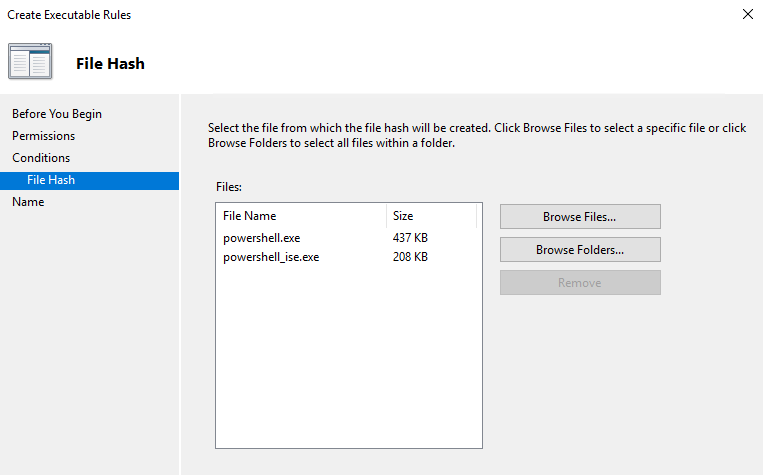Click the wizard page icon beside File Hash heading
Image resolution: width=763 pixels, height=475 pixels.
click(x=30, y=62)
